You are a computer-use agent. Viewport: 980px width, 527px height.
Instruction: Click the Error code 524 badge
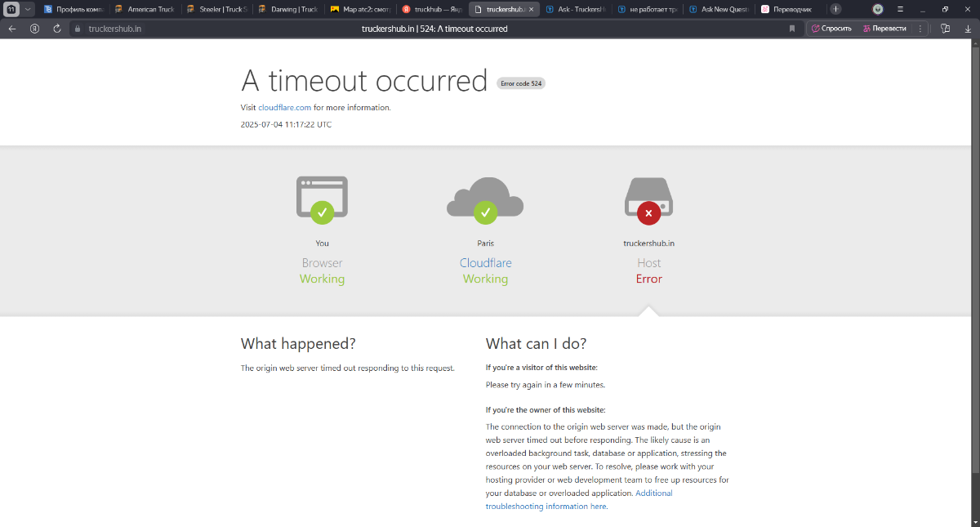point(521,83)
